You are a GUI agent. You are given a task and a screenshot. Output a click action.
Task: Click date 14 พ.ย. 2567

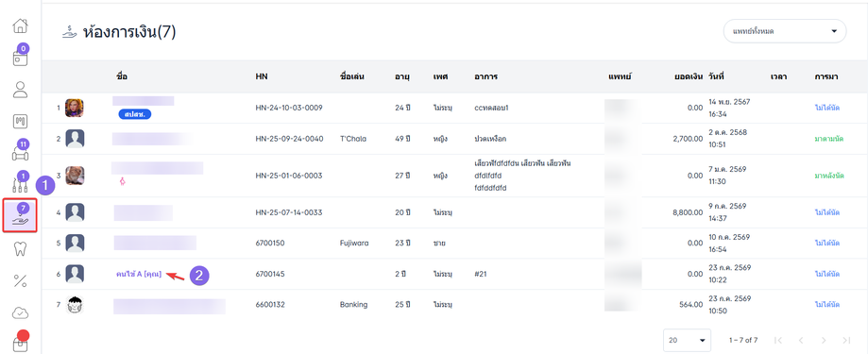pyautogui.click(x=729, y=102)
